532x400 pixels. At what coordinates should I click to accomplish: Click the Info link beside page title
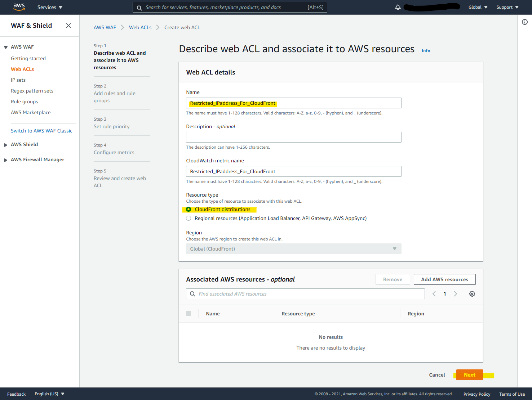pos(426,51)
